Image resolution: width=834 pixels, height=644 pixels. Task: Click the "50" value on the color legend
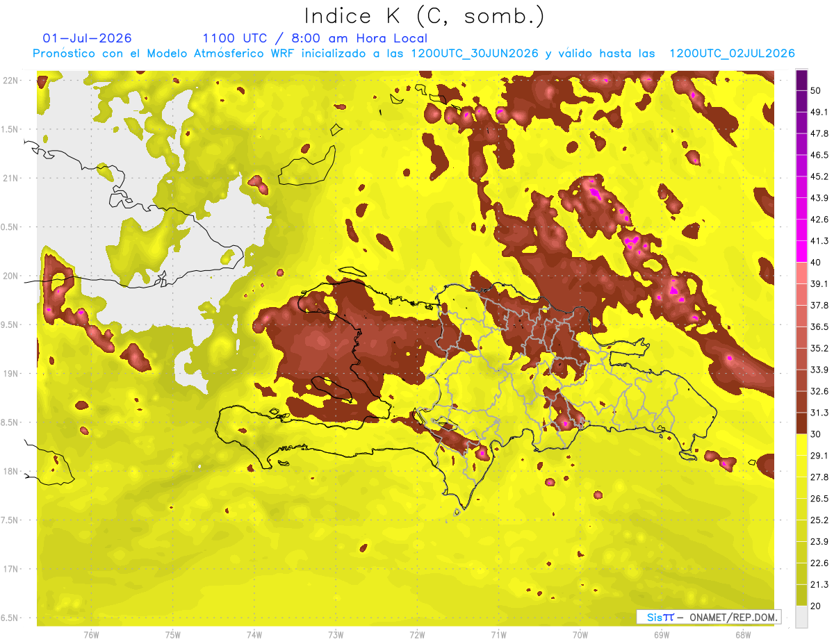(x=816, y=90)
